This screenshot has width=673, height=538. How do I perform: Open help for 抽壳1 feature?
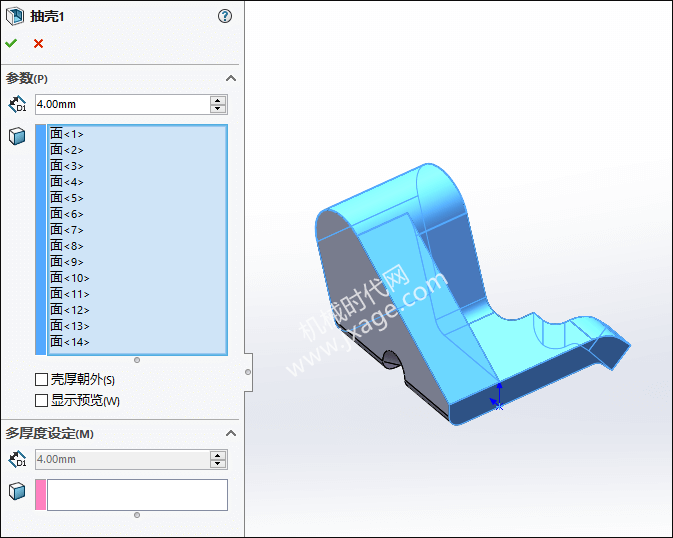coord(225,16)
